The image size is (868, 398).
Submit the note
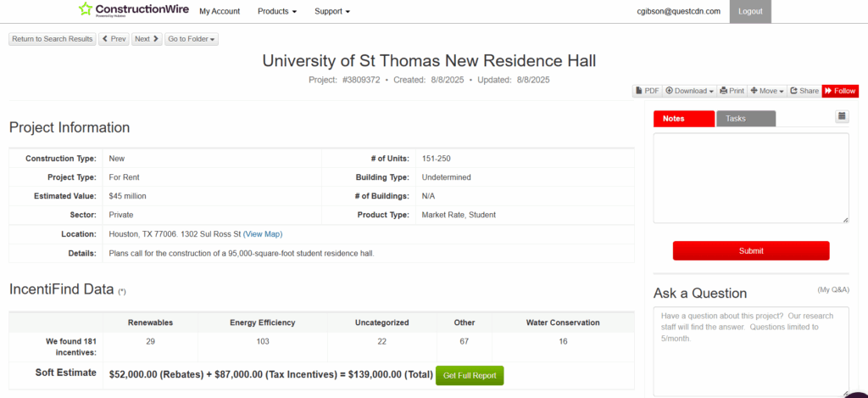point(751,250)
